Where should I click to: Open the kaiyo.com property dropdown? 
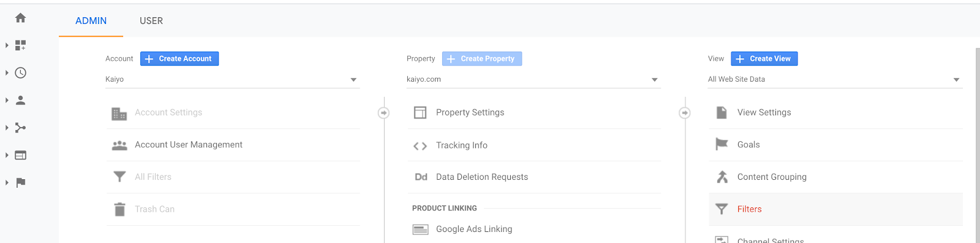tap(533, 79)
